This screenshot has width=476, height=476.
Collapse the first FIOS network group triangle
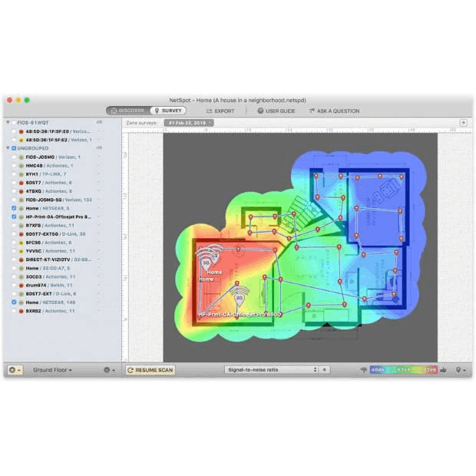pos(8,122)
